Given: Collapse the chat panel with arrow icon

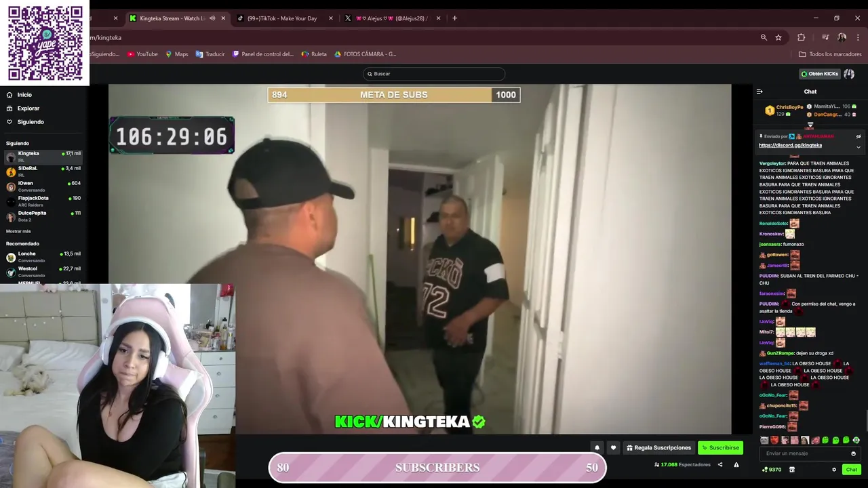Looking at the screenshot, I should tap(759, 91).
